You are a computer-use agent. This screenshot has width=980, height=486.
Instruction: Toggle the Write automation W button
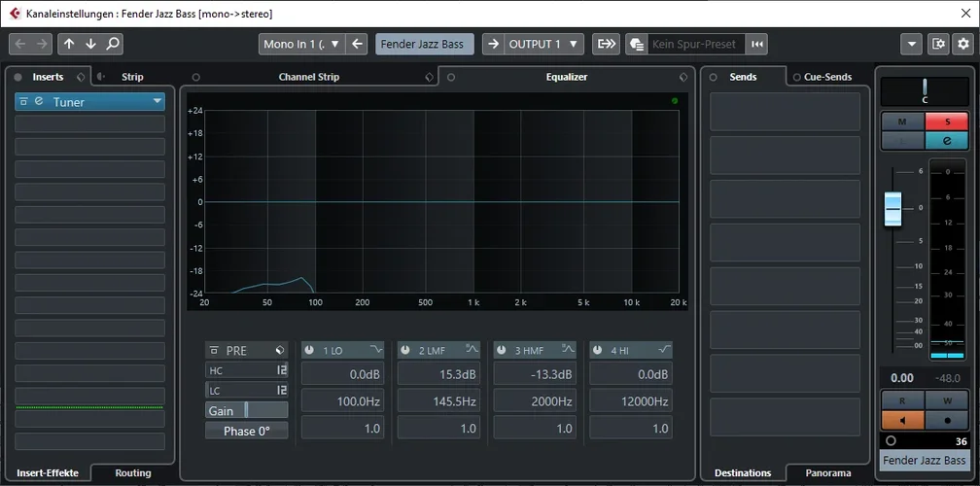(x=946, y=400)
